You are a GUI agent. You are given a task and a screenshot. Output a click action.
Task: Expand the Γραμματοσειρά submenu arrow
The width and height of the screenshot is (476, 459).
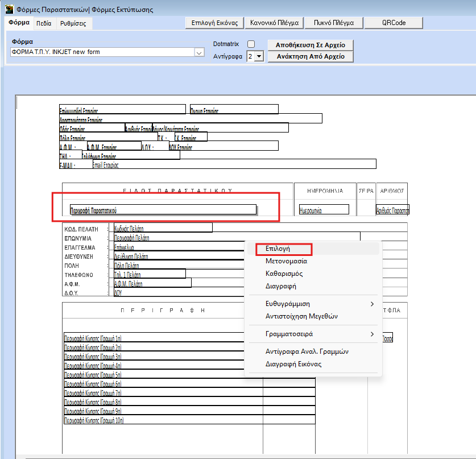[x=372, y=334]
